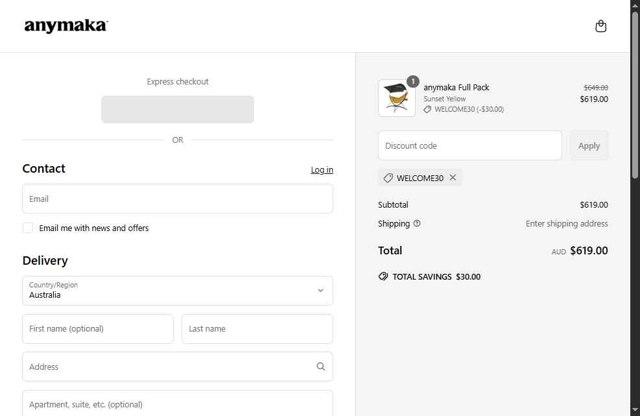Click the Subtotal $619.00 value
Viewport: 640px width, 416px height.
tap(594, 205)
